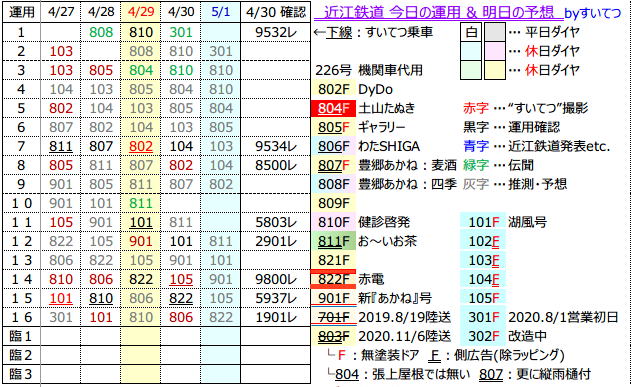Click the 青字 color legend label
Image resolution: width=631 pixels, height=387 pixels.
(x=476, y=146)
